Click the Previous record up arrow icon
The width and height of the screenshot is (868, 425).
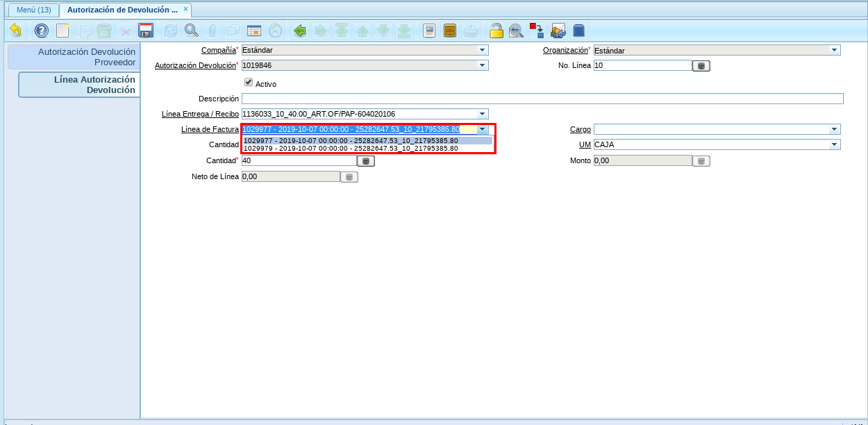click(x=362, y=31)
